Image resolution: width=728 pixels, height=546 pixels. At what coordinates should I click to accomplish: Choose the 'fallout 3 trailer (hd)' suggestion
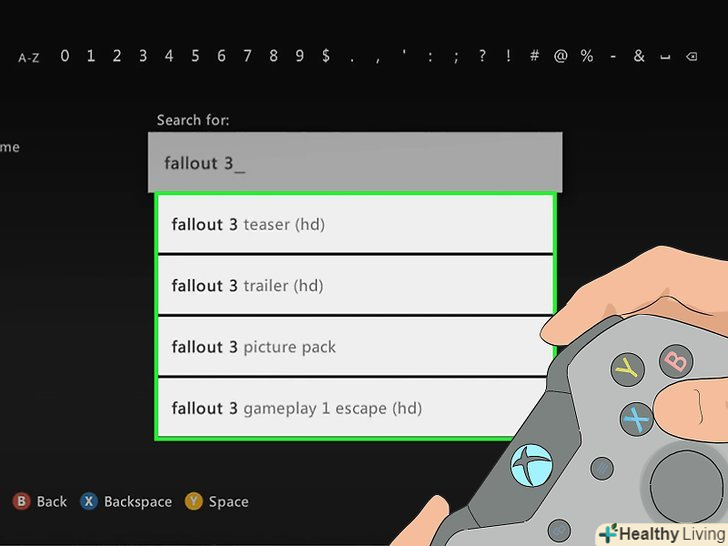point(355,286)
